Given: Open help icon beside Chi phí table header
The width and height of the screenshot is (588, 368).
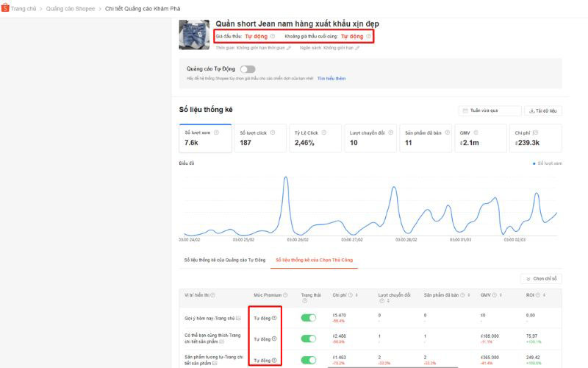Looking at the screenshot, I should click(351, 295).
